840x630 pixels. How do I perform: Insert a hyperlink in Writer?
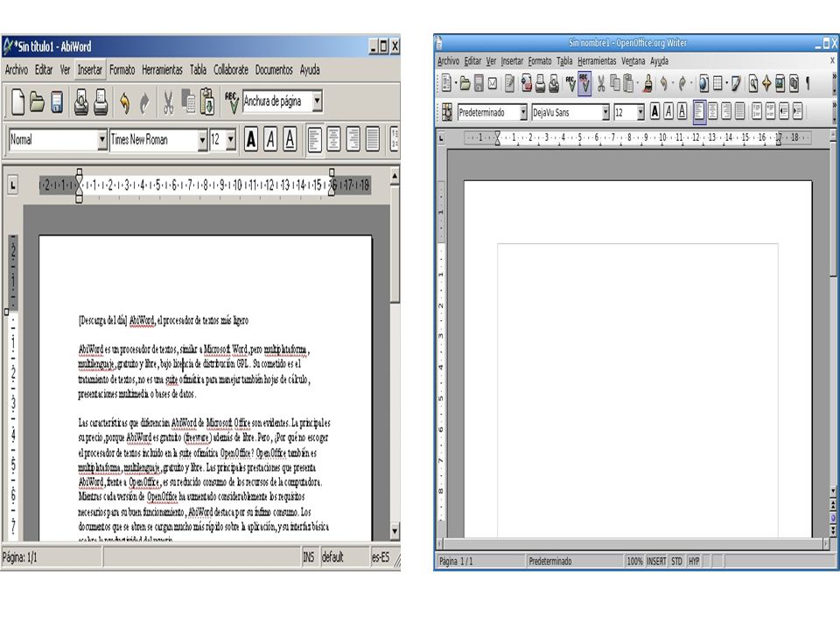[703, 83]
